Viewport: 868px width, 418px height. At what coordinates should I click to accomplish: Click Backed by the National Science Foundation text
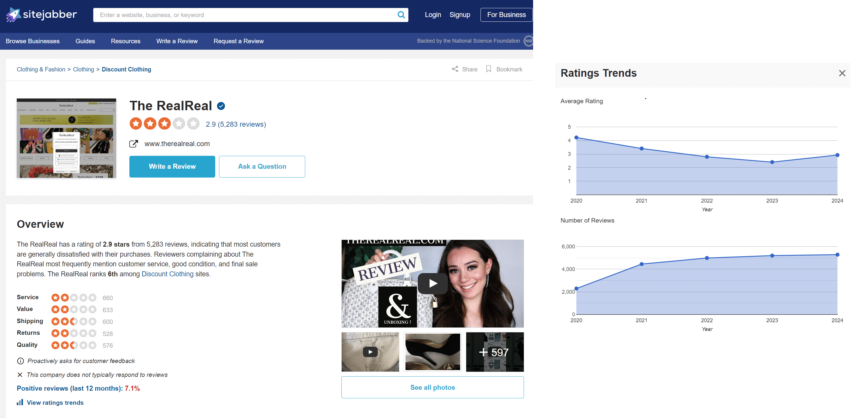[468, 41]
